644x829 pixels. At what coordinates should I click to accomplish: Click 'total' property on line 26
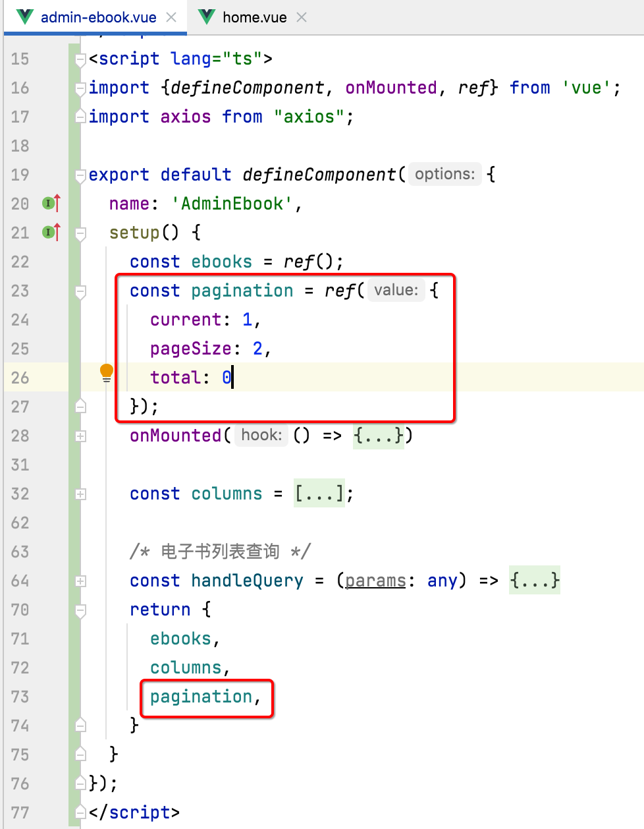pos(175,378)
